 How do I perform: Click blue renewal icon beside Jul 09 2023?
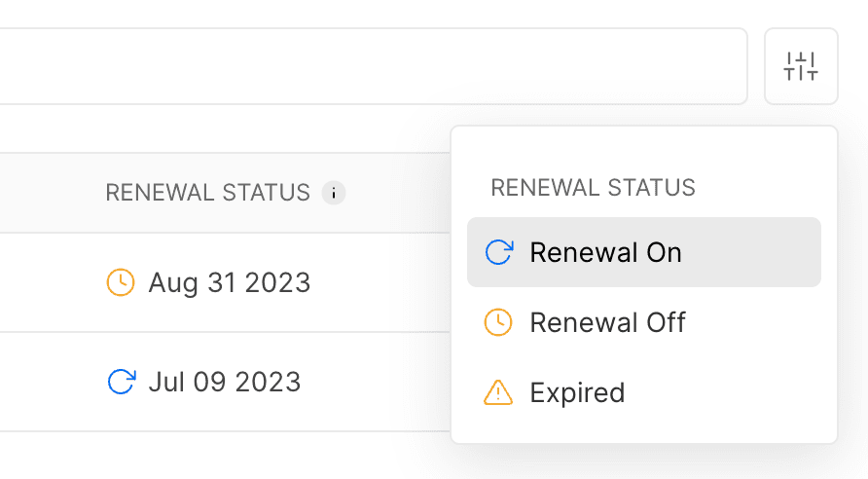coord(121,382)
